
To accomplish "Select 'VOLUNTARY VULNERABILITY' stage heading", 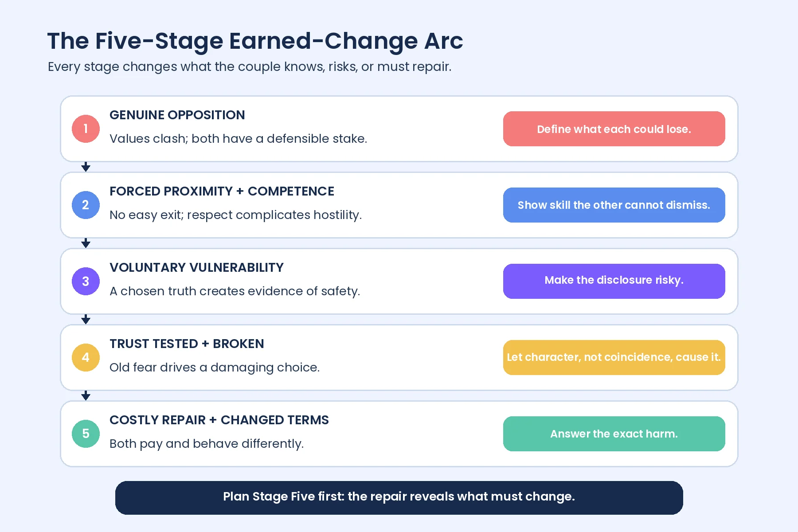I will pos(196,267).
